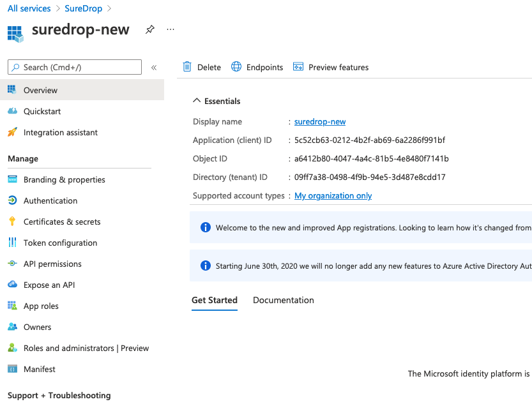Click the Authentication arrow icon

click(x=12, y=200)
